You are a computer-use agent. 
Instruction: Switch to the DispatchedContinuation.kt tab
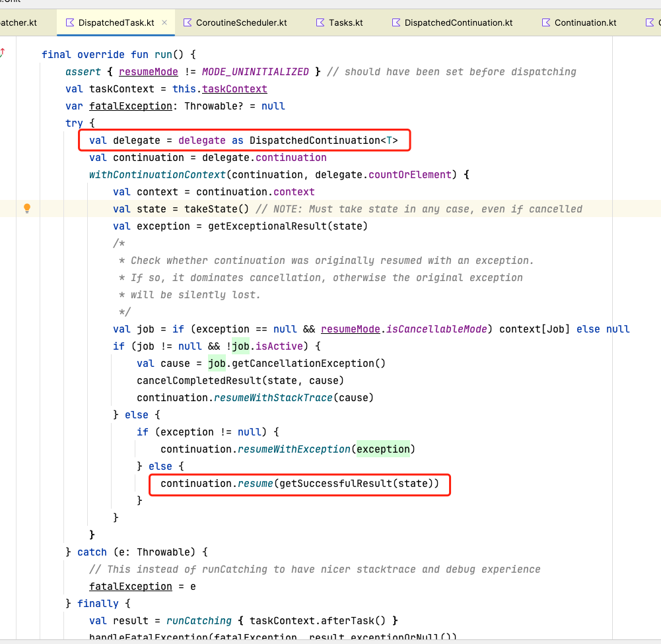point(458,22)
